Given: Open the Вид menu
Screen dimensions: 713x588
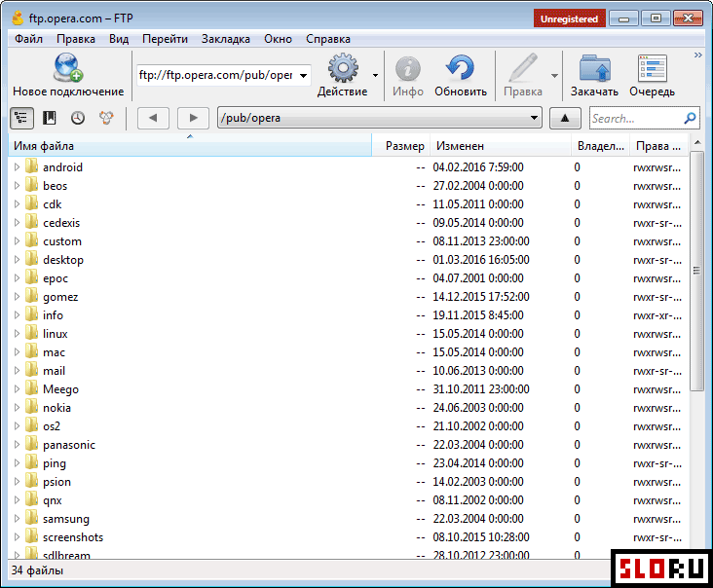Looking at the screenshot, I should coord(119,39).
